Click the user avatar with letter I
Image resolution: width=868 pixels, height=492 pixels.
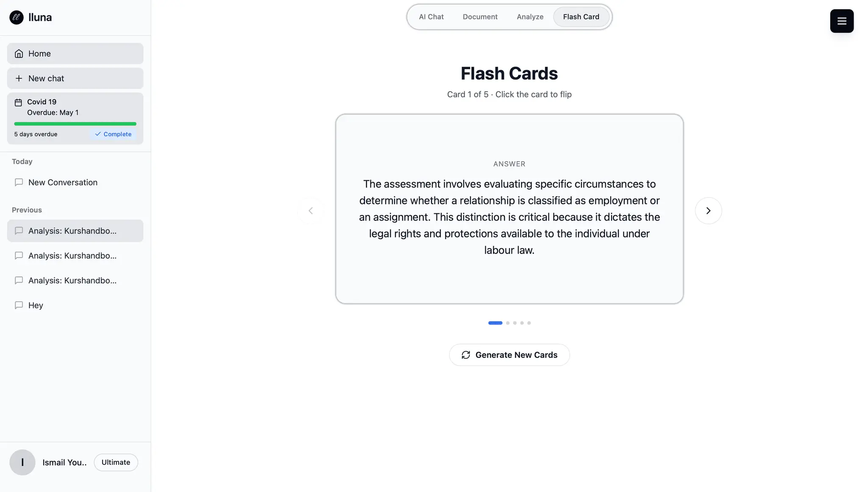coord(22,462)
